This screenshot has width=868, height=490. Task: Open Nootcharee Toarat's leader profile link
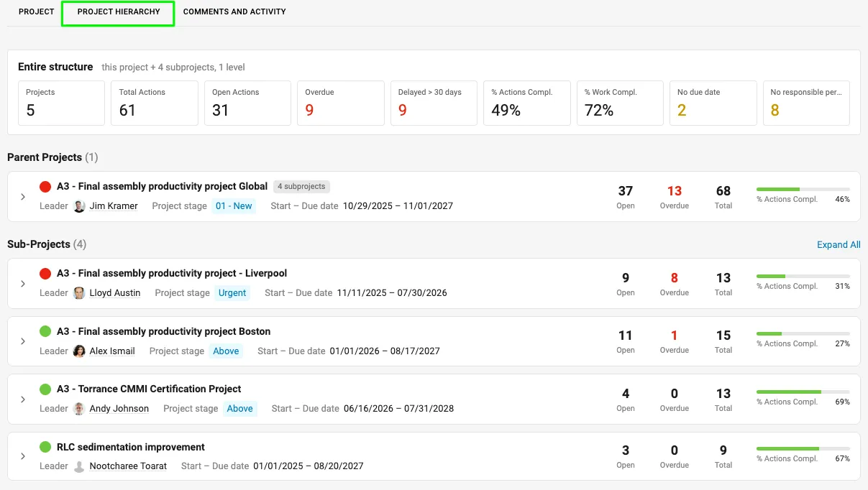128,466
